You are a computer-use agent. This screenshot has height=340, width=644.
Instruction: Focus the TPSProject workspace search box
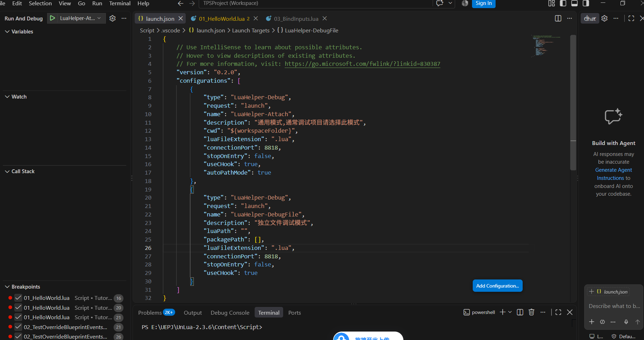(x=316, y=4)
